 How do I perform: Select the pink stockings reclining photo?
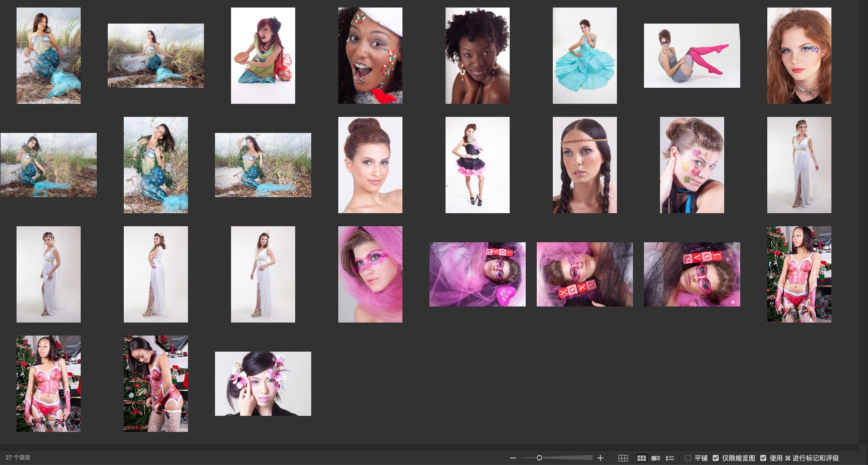tap(692, 56)
